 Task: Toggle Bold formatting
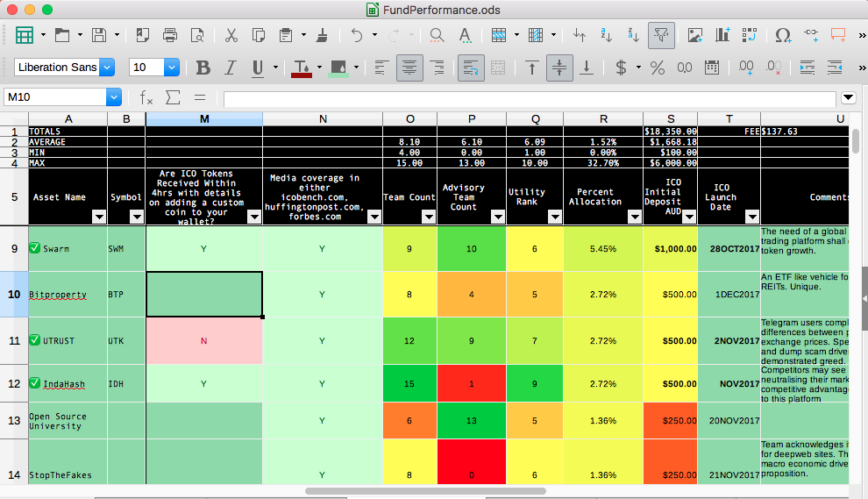tap(203, 68)
